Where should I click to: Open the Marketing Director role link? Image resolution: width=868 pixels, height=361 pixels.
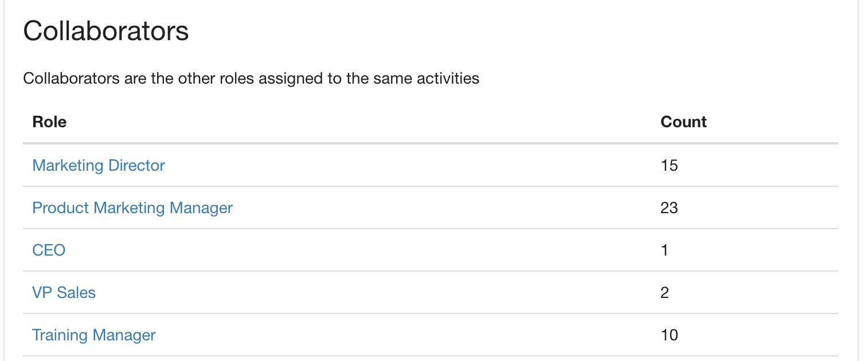[x=99, y=166]
